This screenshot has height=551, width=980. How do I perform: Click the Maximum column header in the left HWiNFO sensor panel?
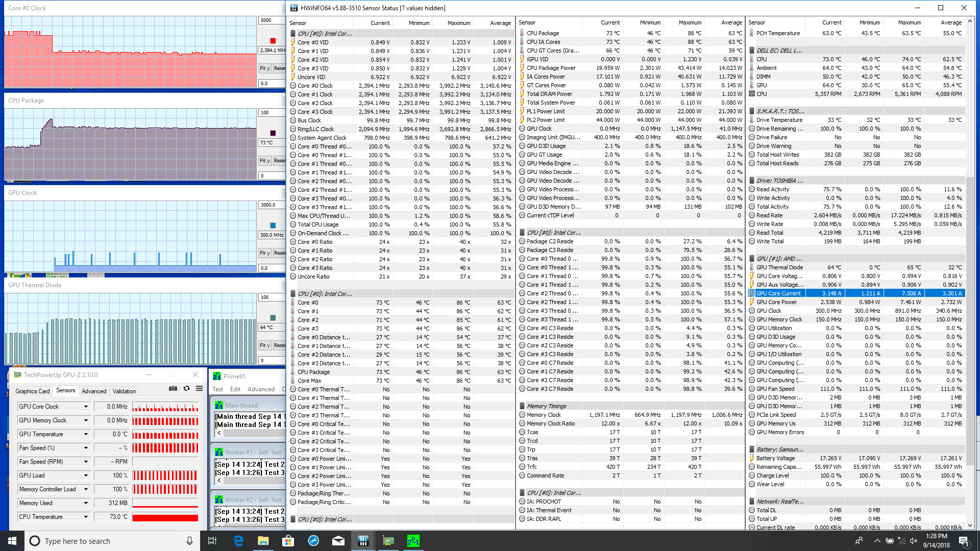click(x=453, y=23)
